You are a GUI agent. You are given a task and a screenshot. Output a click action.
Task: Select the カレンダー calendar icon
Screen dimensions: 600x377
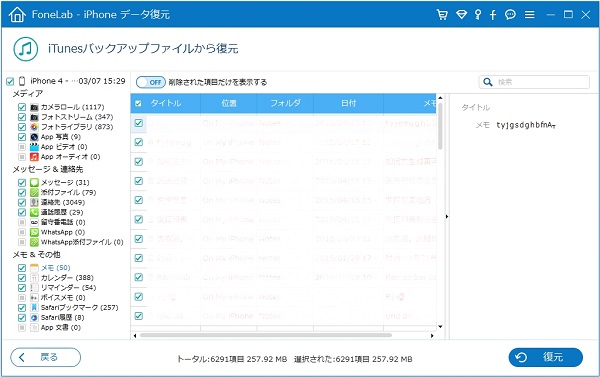pos(34,277)
